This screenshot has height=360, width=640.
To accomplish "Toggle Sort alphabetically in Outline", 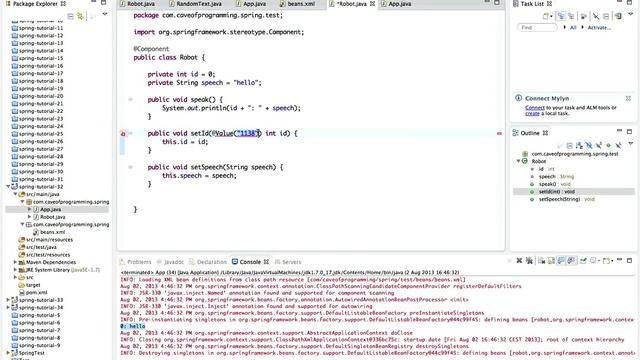I will [579, 145].
